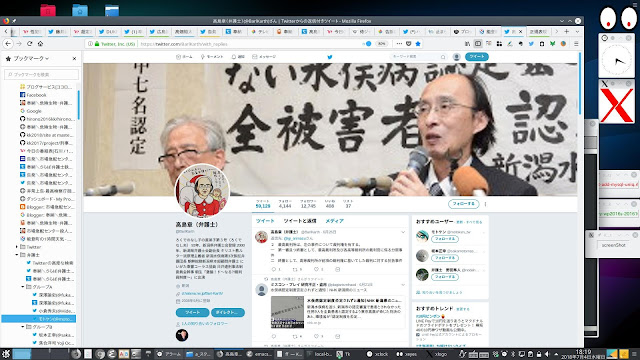The width and height of the screenshot is (640, 360).
Task: Go back with the browser back arrow
Action: pyautogui.click(x=8, y=44)
